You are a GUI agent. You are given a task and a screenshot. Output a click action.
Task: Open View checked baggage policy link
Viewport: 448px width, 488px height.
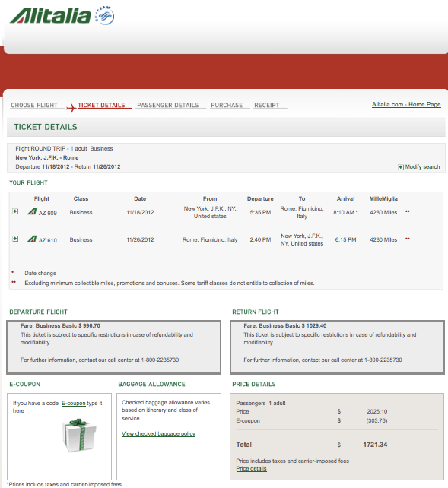coord(158,433)
